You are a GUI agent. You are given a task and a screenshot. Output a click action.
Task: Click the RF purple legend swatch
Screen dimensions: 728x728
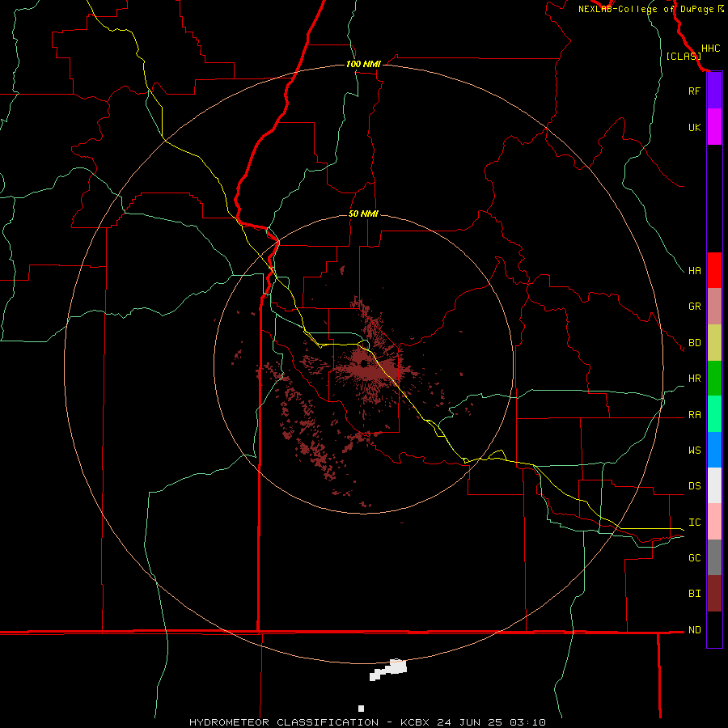coord(714,91)
